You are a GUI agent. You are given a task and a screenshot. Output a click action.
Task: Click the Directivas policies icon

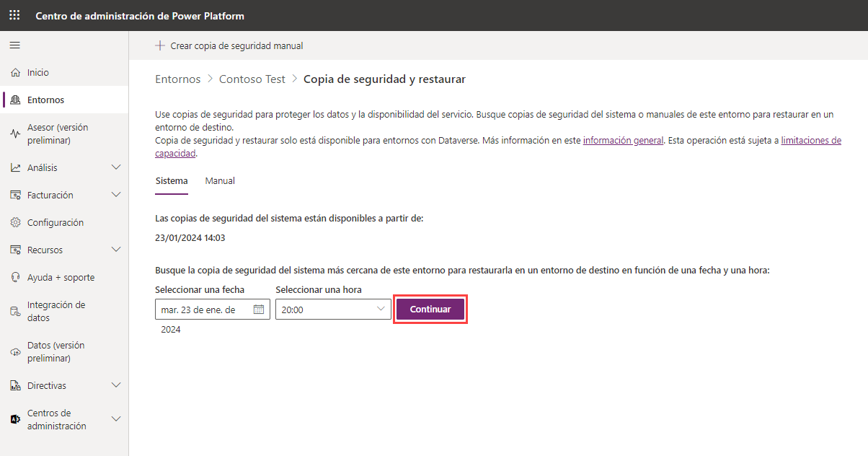coord(16,386)
